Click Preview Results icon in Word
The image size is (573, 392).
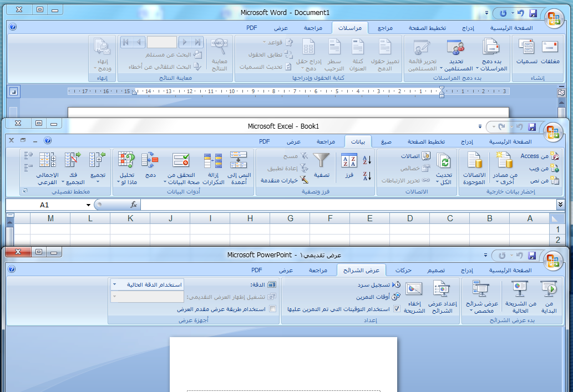219,47
